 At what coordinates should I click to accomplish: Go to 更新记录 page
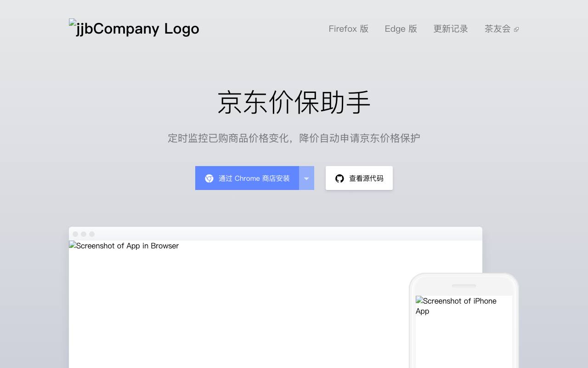point(451,29)
